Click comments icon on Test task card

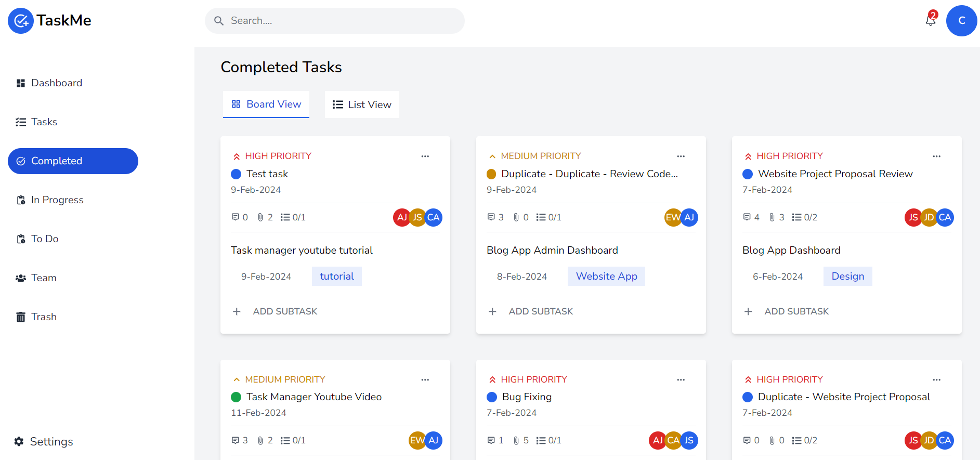click(235, 217)
